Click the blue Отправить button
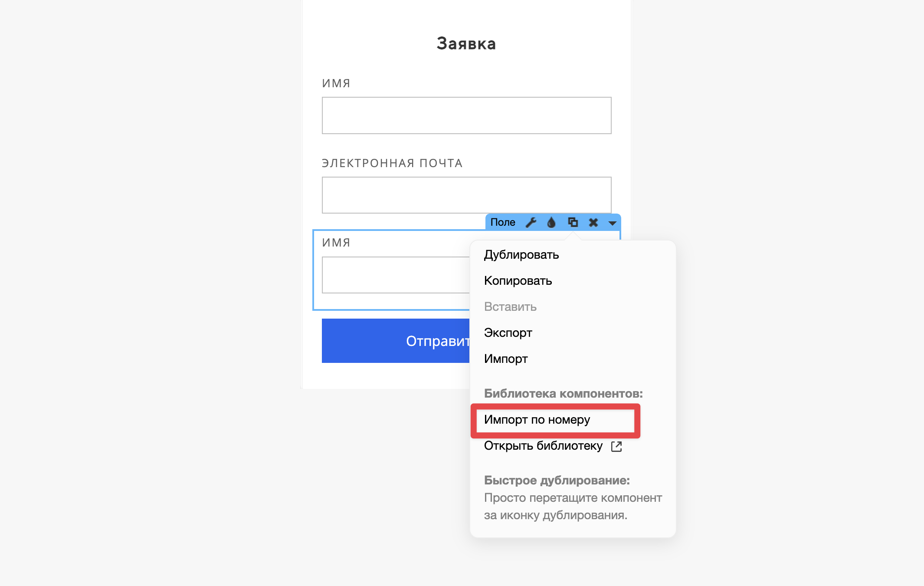The image size is (924, 586). click(396, 341)
